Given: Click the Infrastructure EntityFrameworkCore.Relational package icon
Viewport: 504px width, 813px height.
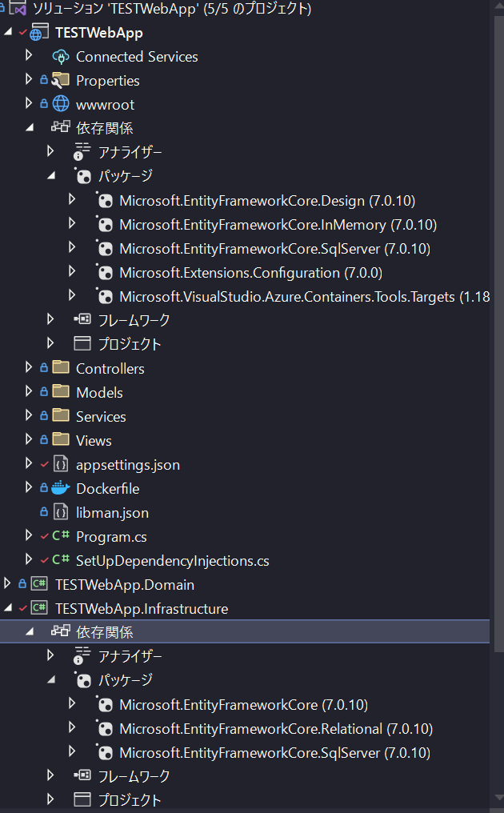Looking at the screenshot, I should tap(105, 728).
